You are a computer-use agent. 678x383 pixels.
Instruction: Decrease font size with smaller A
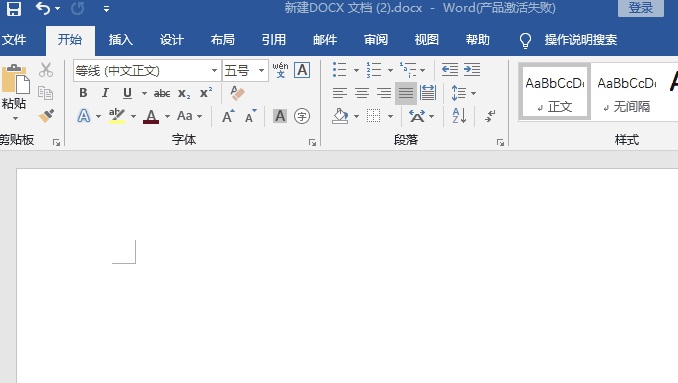point(251,116)
